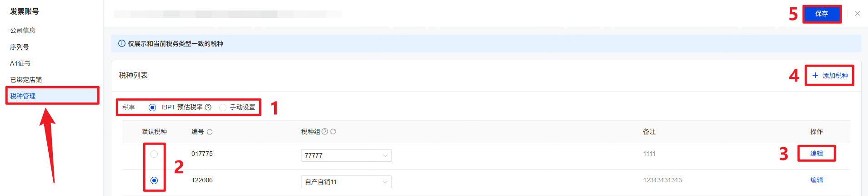Switch to A1证书 section

(20, 63)
